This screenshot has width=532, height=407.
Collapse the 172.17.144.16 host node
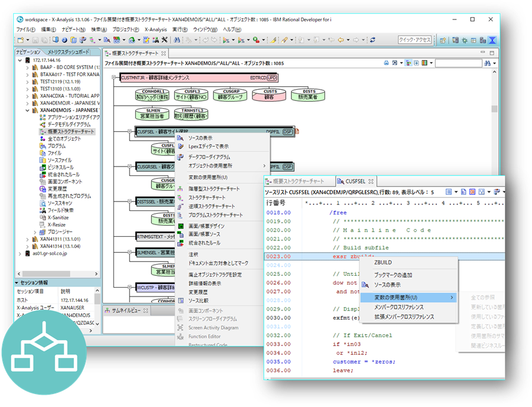pos(20,60)
